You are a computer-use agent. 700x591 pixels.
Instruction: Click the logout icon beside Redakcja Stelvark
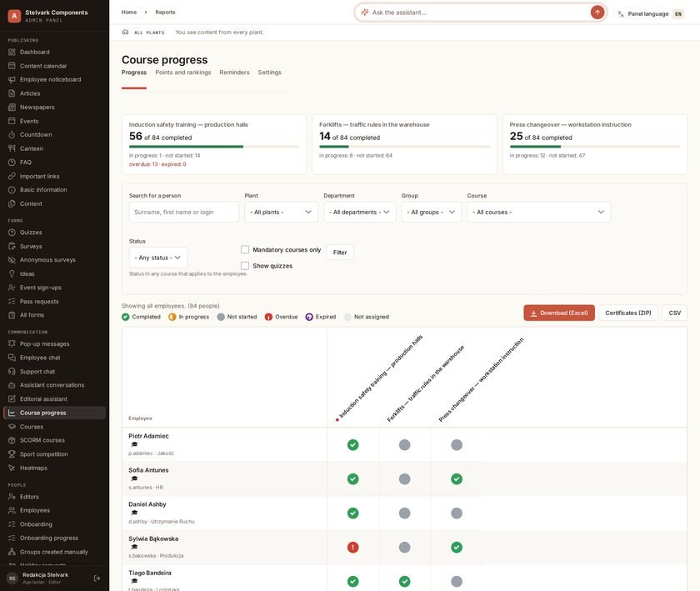point(97,578)
